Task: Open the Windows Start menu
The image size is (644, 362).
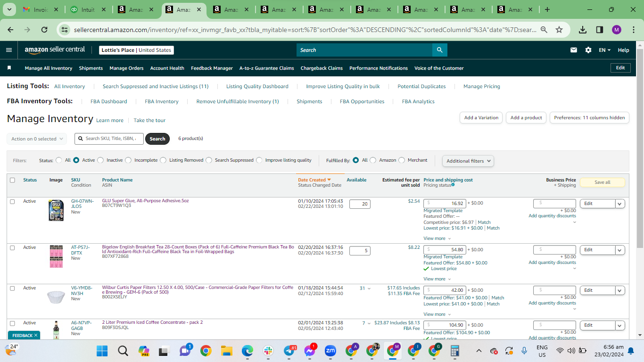Action: click(x=102, y=351)
